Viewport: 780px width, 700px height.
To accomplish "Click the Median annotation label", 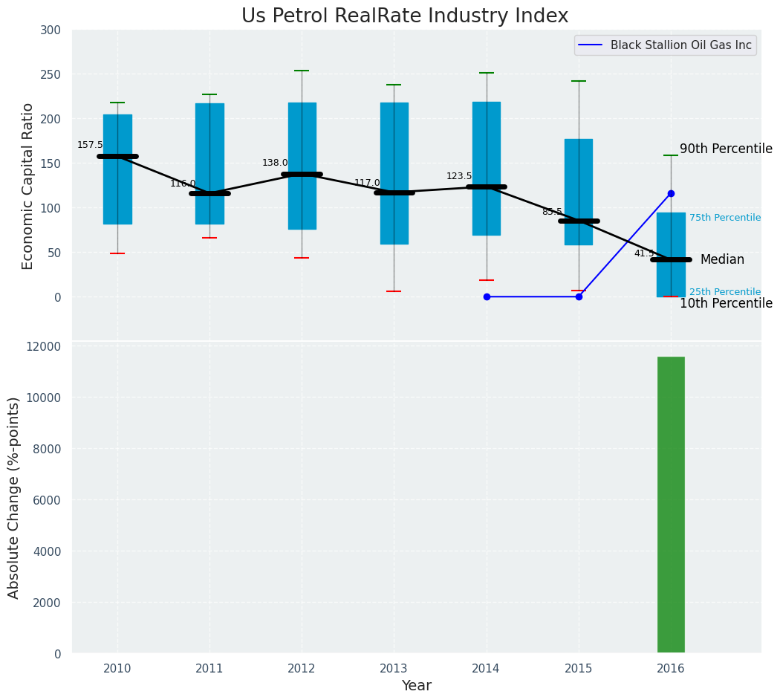I will point(721,260).
